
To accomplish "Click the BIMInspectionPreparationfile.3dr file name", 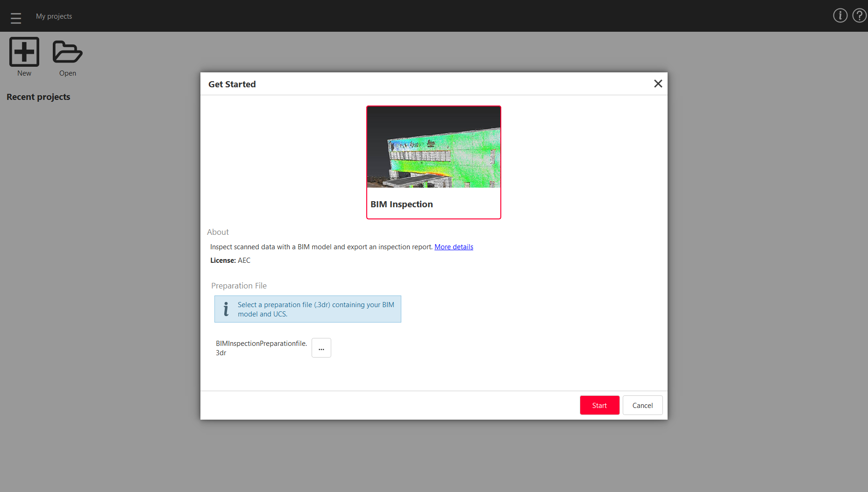I will pyautogui.click(x=261, y=348).
